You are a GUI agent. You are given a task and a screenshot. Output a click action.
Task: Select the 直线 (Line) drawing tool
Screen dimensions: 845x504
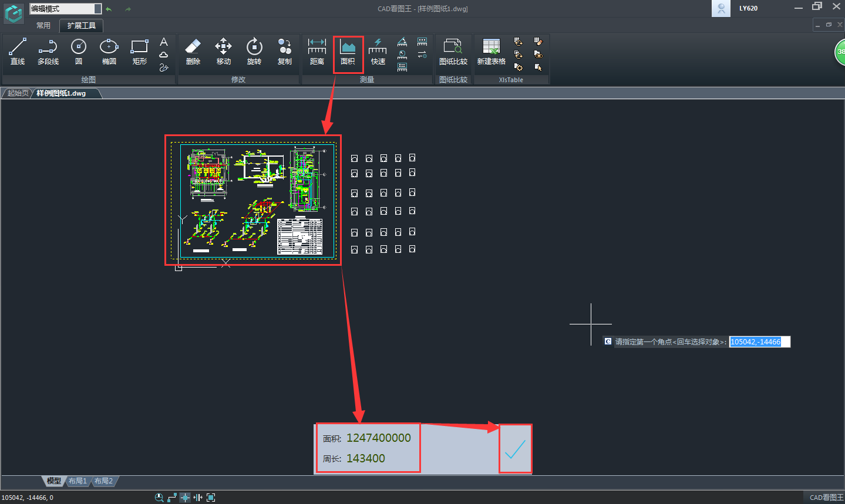(x=18, y=51)
